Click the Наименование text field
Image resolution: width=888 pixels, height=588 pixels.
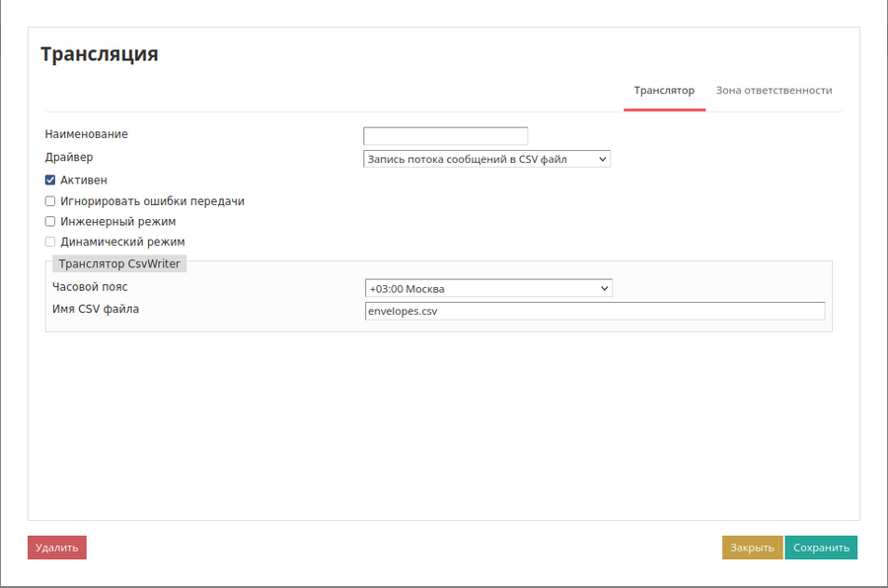coord(445,136)
